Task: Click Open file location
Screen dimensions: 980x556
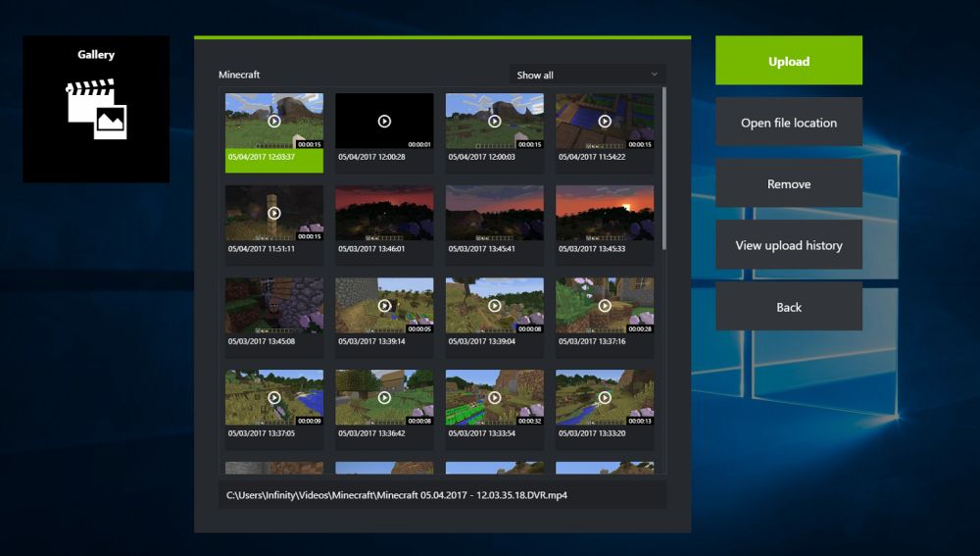Action: point(789,122)
